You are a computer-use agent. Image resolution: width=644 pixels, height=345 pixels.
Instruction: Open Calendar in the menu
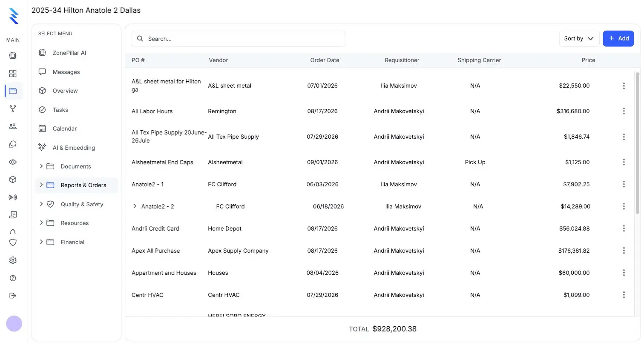coord(76,128)
